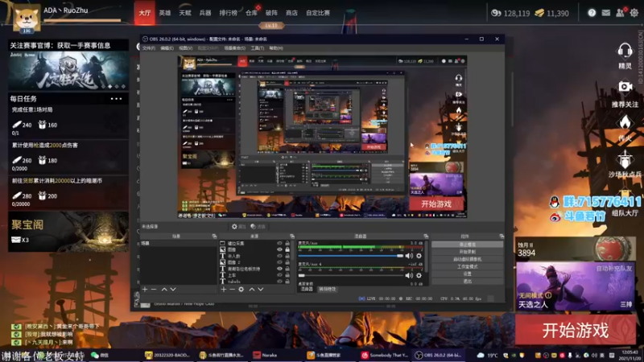Open the mail envelope icon in game header
Image resolution: width=644 pixels, height=362 pixels.
coord(606,13)
